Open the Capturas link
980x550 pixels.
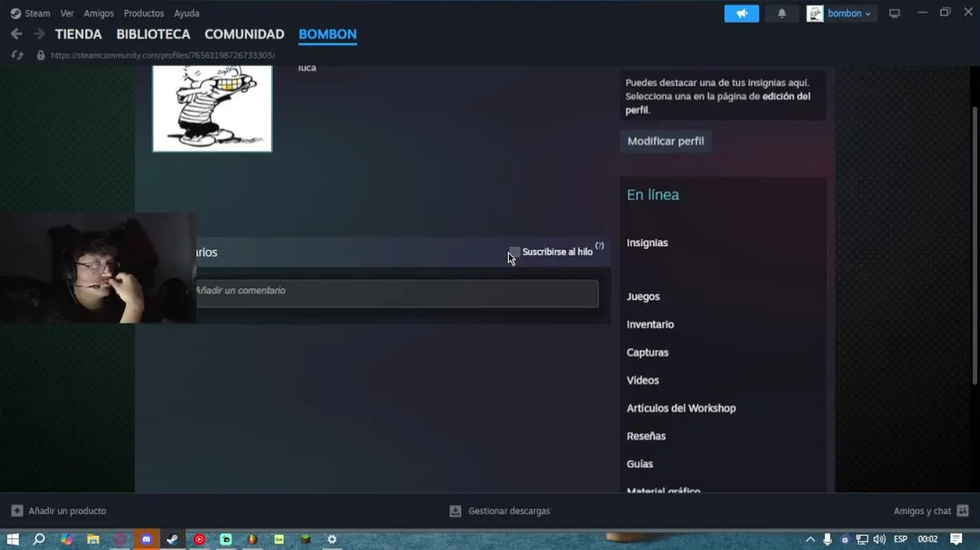[647, 352]
